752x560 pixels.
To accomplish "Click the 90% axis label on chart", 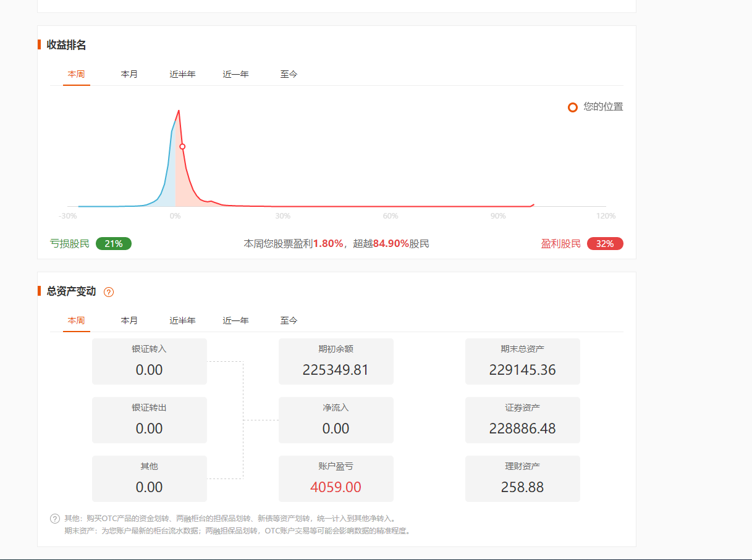I will tap(498, 216).
